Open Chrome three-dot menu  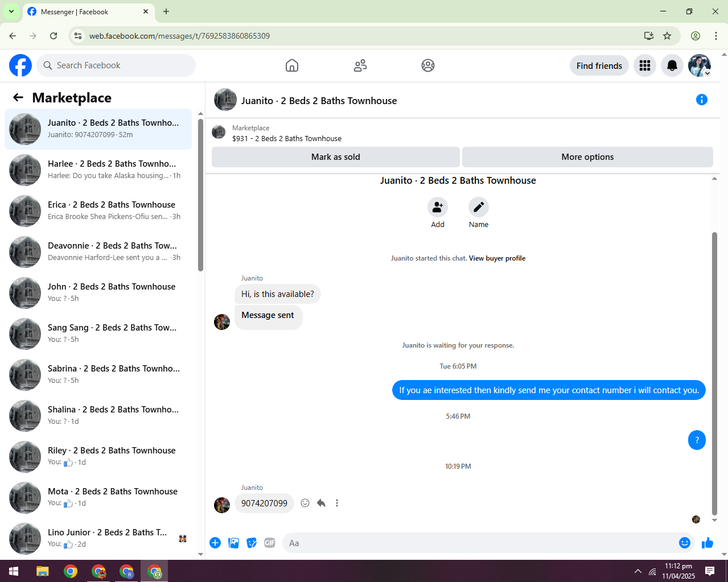pyautogui.click(x=716, y=36)
